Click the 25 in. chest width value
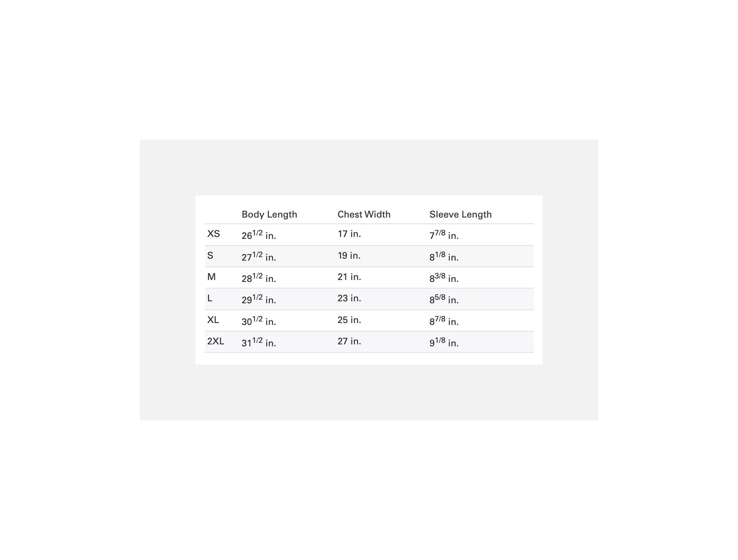 (349, 320)
